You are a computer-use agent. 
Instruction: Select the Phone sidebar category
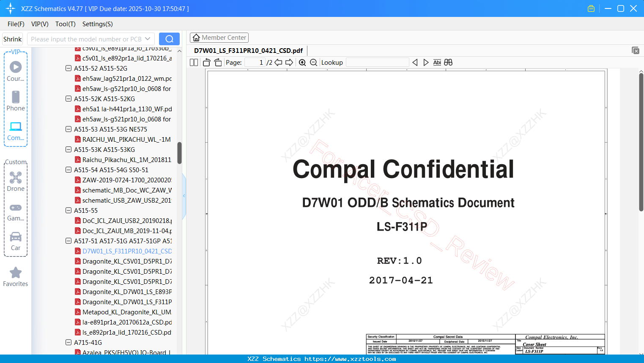pos(16,101)
